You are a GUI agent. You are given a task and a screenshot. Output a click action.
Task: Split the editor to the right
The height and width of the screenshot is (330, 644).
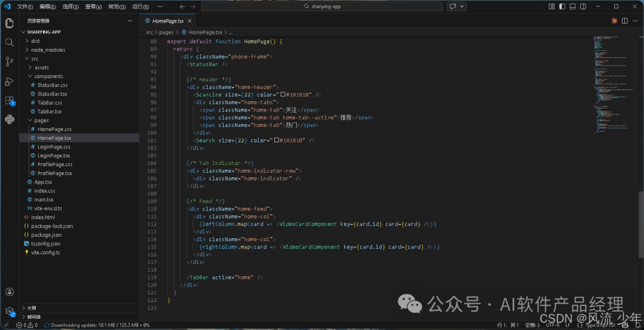[625, 21]
